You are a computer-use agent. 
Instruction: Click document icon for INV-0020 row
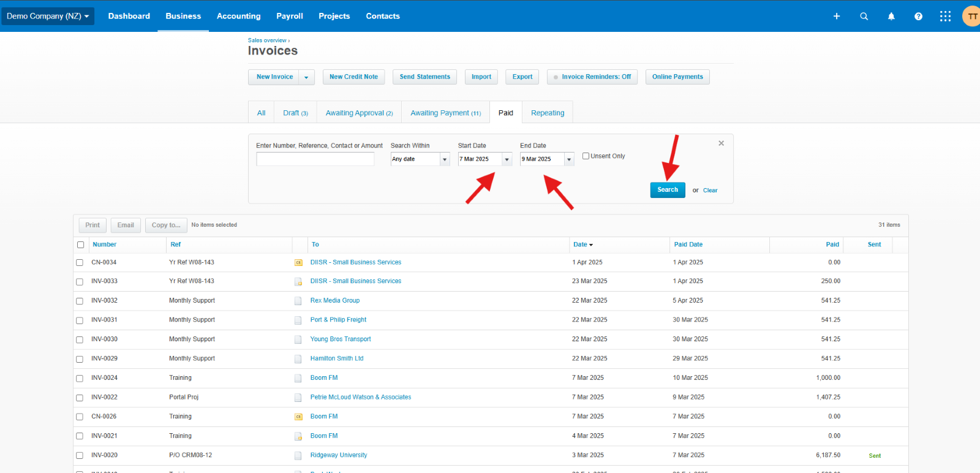298,456
